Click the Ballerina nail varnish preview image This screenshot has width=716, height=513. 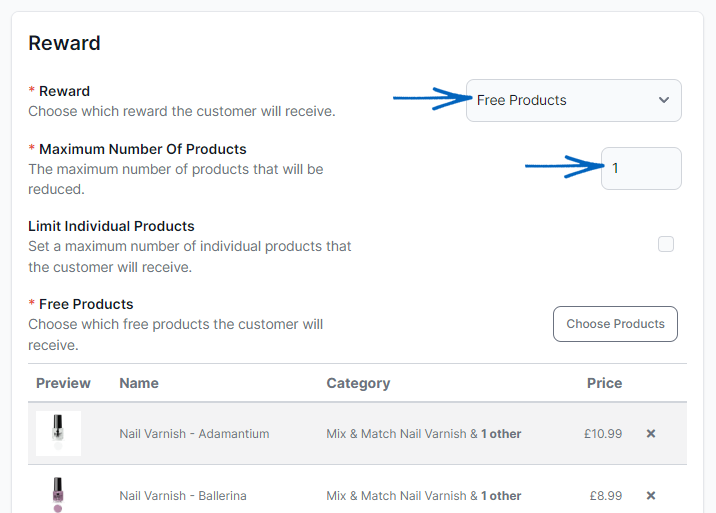(x=58, y=495)
